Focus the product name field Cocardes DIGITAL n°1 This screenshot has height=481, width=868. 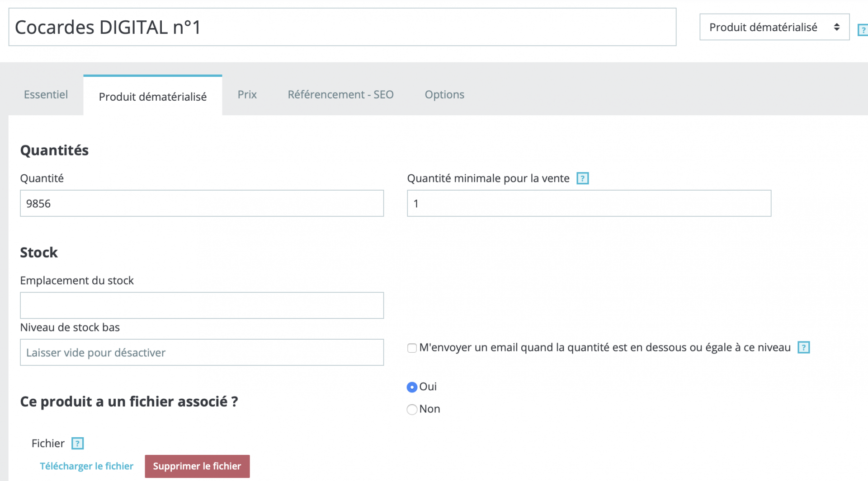click(342, 27)
